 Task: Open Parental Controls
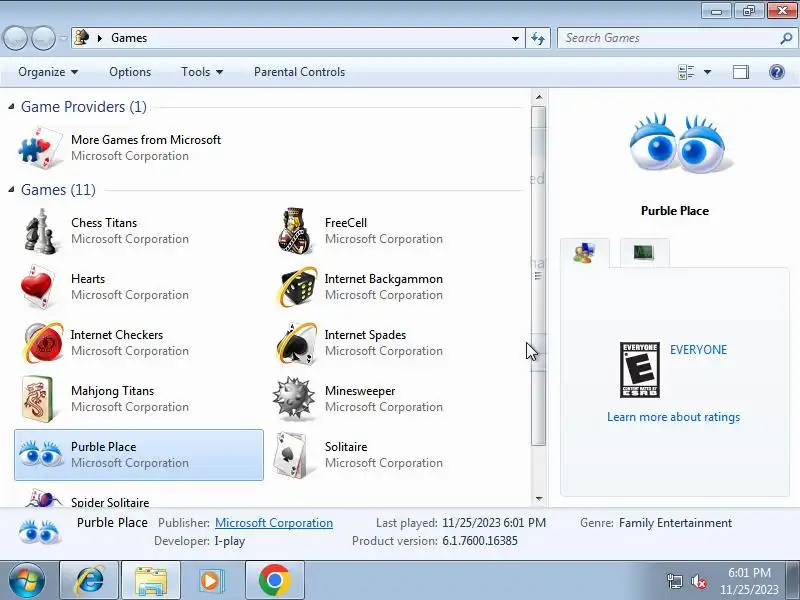pyautogui.click(x=299, y=72)
